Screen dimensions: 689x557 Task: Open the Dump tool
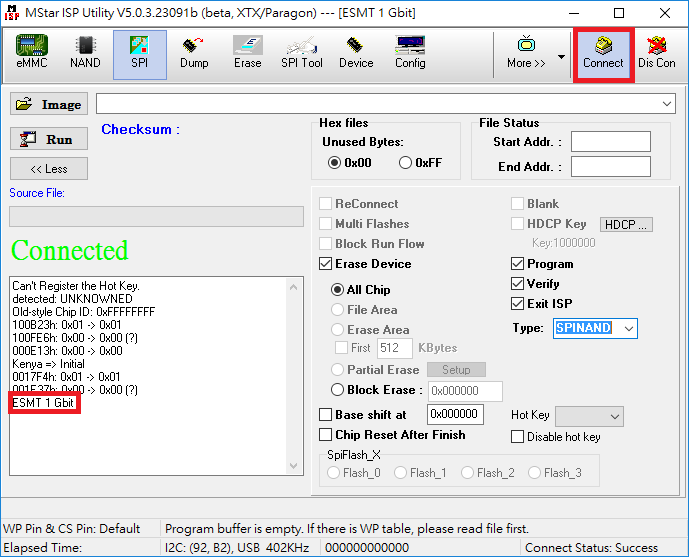pyautogui.click(x=194, y=53)
